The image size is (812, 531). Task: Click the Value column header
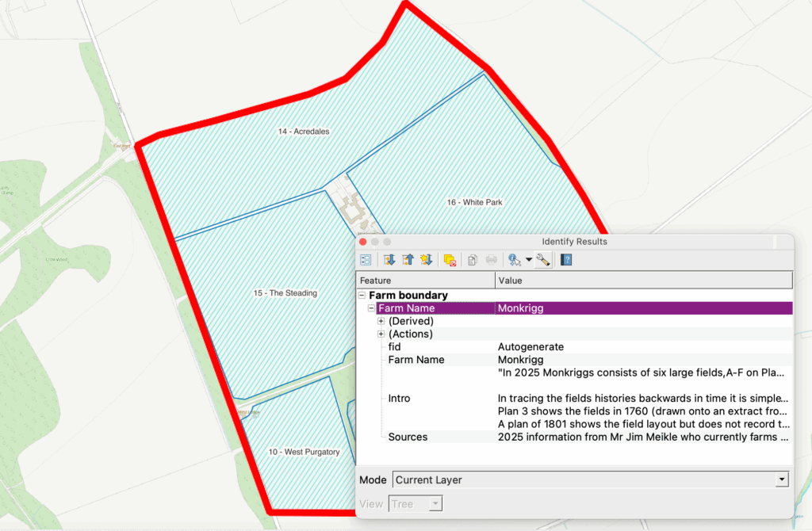coord(643,280)
